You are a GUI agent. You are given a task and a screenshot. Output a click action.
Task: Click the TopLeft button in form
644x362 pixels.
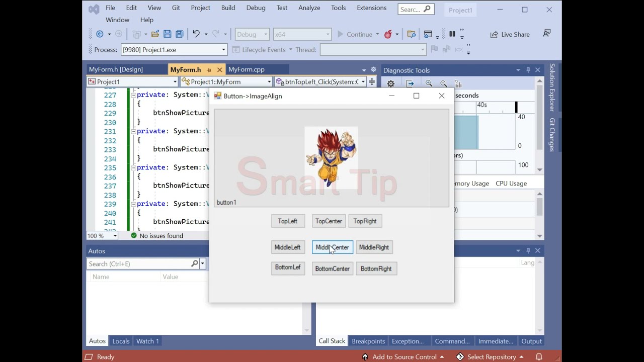[288, 221]
